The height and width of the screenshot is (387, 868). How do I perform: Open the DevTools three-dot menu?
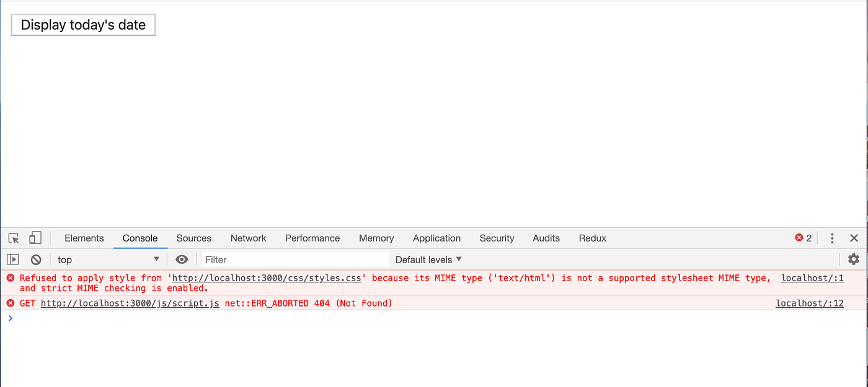coord(832,238)
